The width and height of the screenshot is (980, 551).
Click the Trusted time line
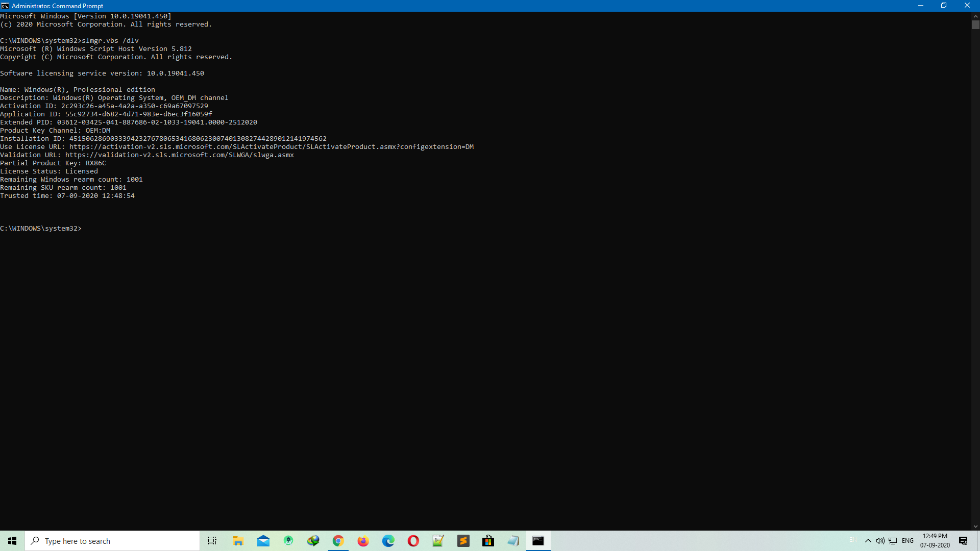click(x=67, y=196)
